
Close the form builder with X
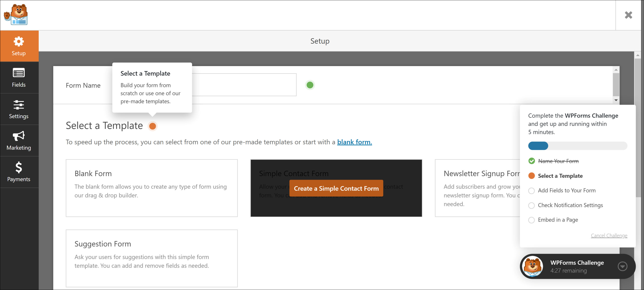click(628, 15)
